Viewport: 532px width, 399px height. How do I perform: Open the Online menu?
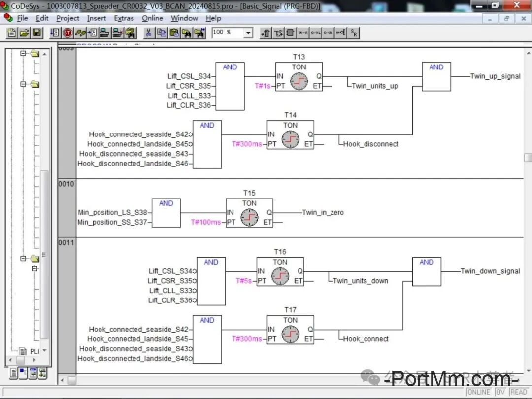[152, 18]
